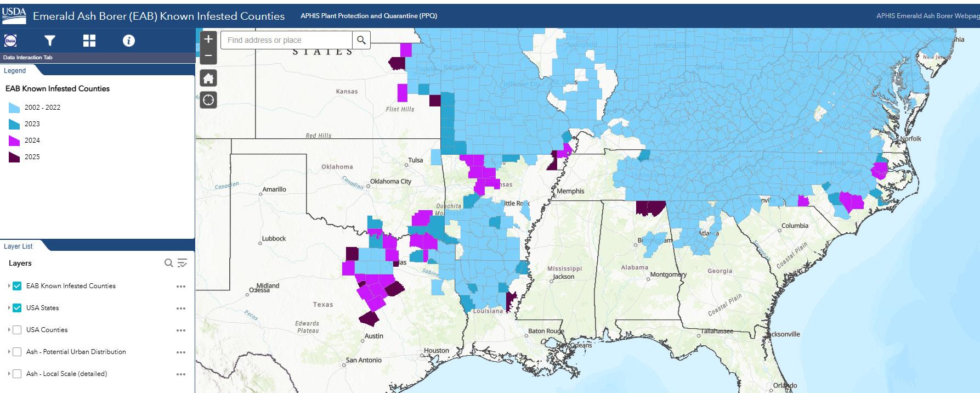The height and width of the screenshot is (393, 980).
Task: Open the basemap gallery grid icon
Action: point(89,41)
